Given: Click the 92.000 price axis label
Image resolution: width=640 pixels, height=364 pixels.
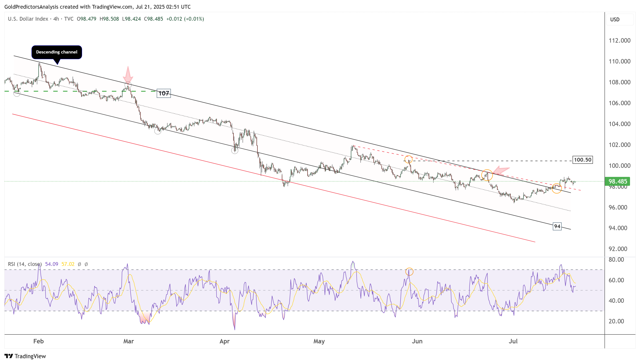Looking at the screenshot, I should click(618, 249).
